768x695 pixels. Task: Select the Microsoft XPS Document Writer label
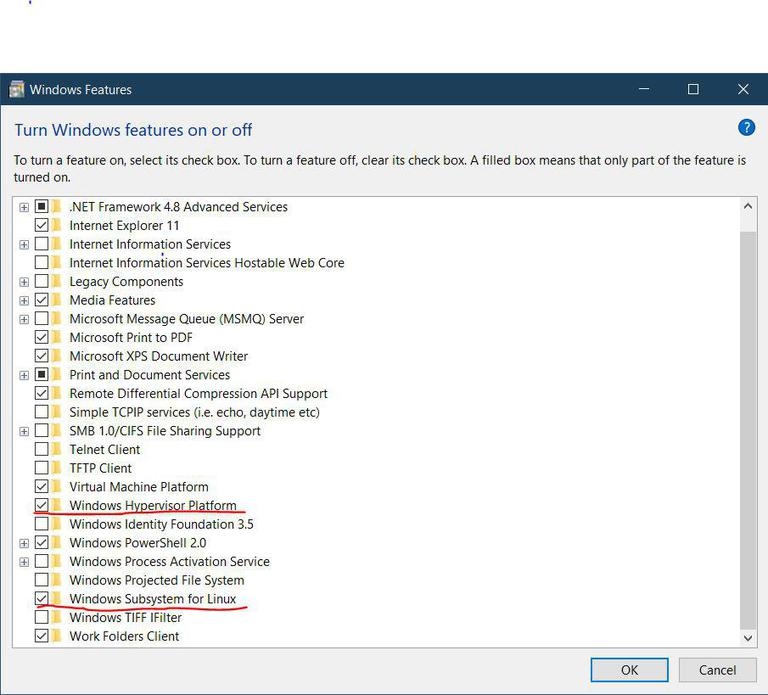tap(158, 356)
